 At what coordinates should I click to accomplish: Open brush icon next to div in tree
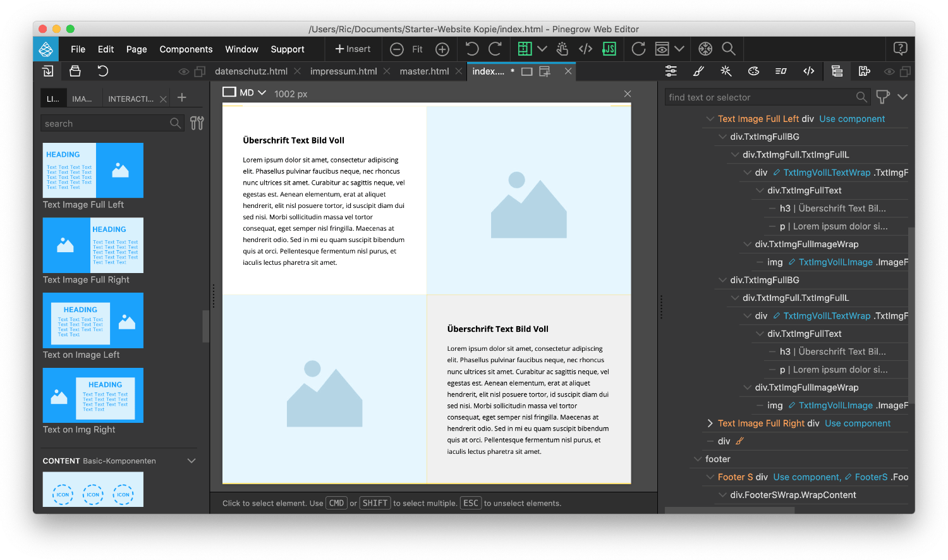point(739,441)
